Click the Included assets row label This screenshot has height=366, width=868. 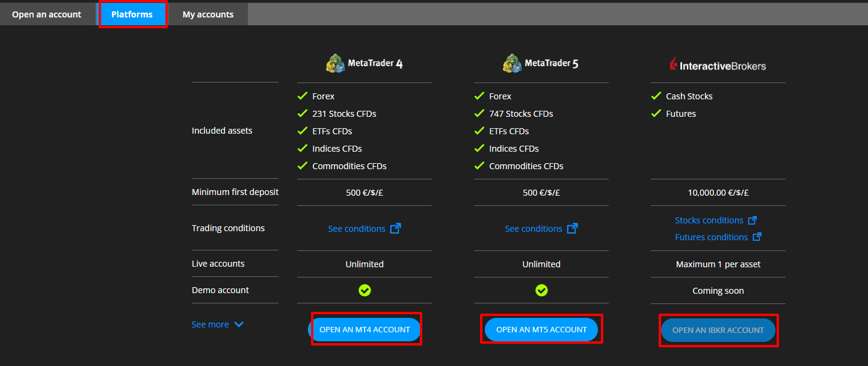pos(222,131)
